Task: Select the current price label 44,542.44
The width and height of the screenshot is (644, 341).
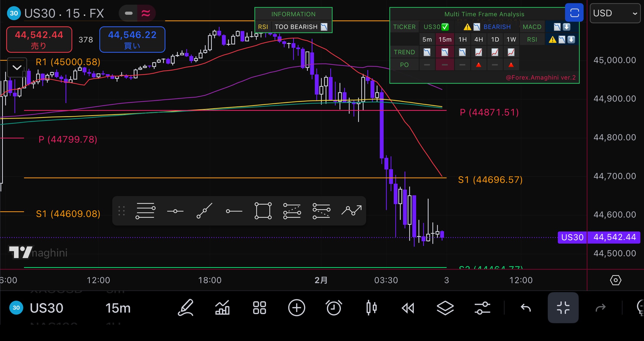Action: coord(614,237)
